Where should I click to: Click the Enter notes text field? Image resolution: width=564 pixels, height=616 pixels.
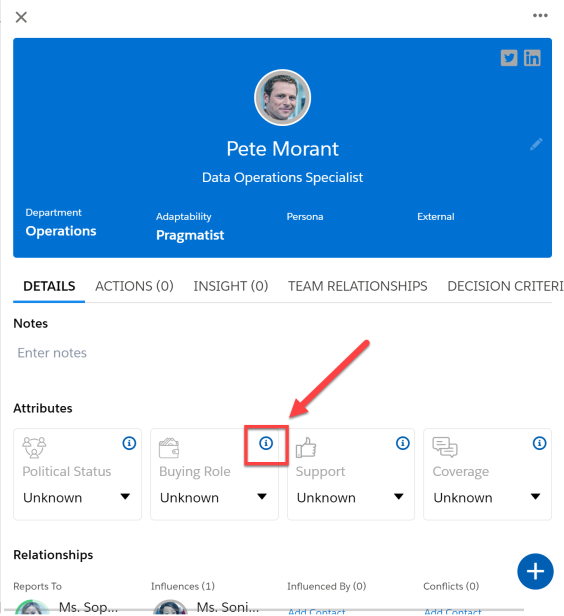coord(282,353)
